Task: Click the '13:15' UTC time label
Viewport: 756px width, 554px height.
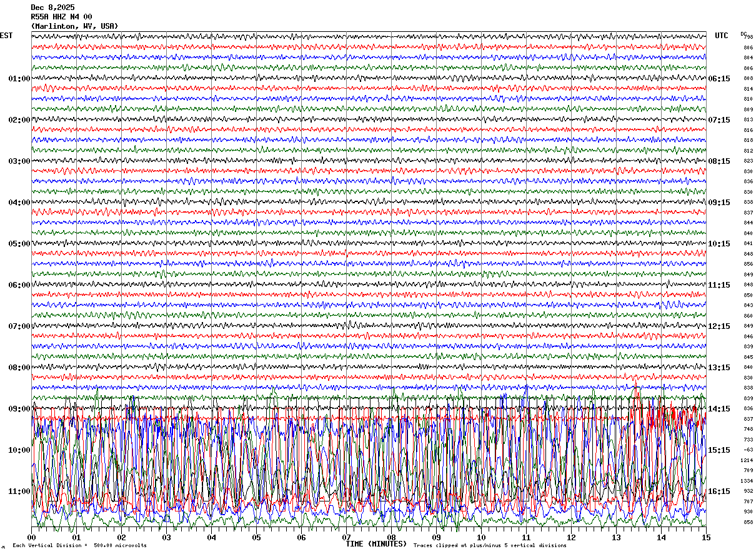Action: pyautogui.click(x=719, y=368)
